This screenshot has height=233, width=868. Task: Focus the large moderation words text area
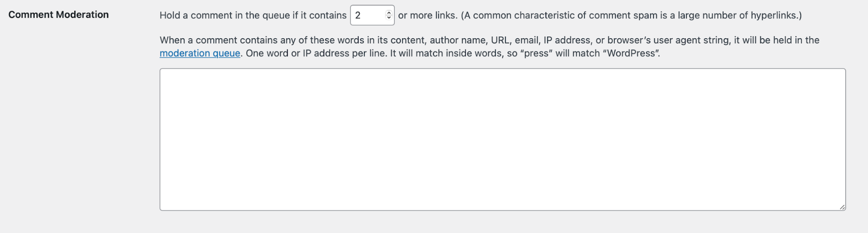point(502,140)
